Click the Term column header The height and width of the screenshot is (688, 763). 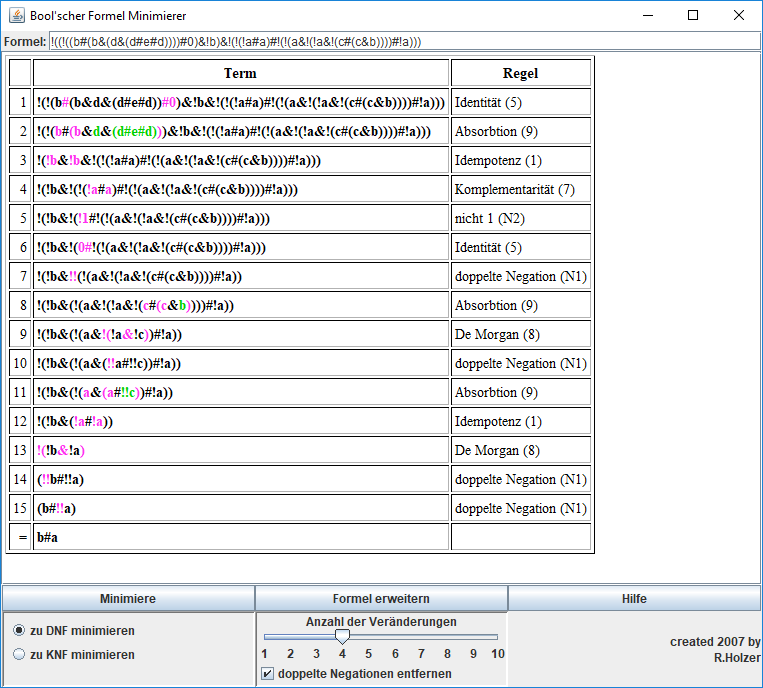click(x=241, y=73)
